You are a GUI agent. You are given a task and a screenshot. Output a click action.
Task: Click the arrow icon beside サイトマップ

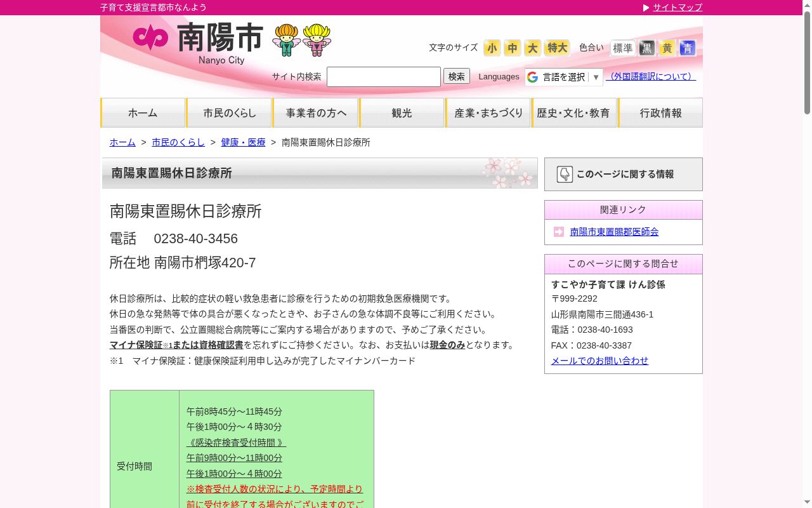coord(646,8)
